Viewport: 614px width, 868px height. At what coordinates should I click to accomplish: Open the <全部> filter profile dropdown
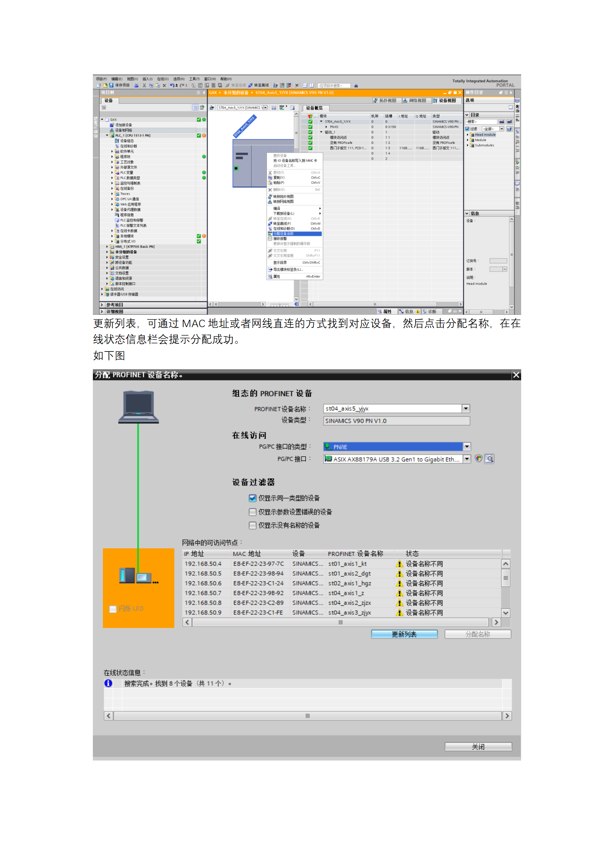click(502, 129)
